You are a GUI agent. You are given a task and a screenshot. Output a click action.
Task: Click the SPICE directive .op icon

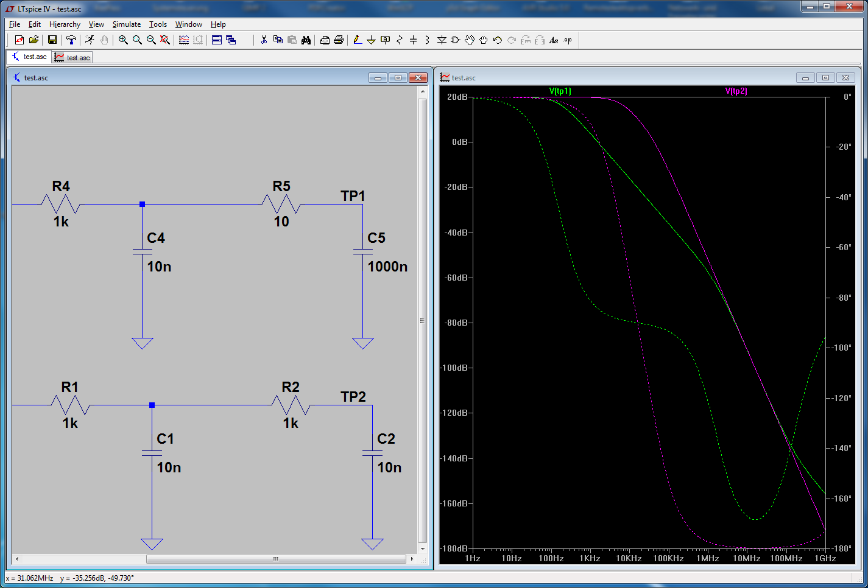point(568,40)
